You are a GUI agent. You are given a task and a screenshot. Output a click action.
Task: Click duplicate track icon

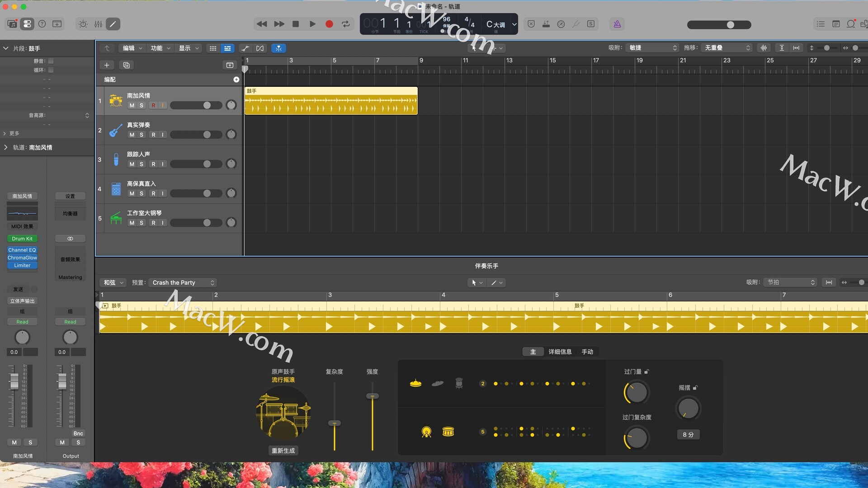coord(127,65)
